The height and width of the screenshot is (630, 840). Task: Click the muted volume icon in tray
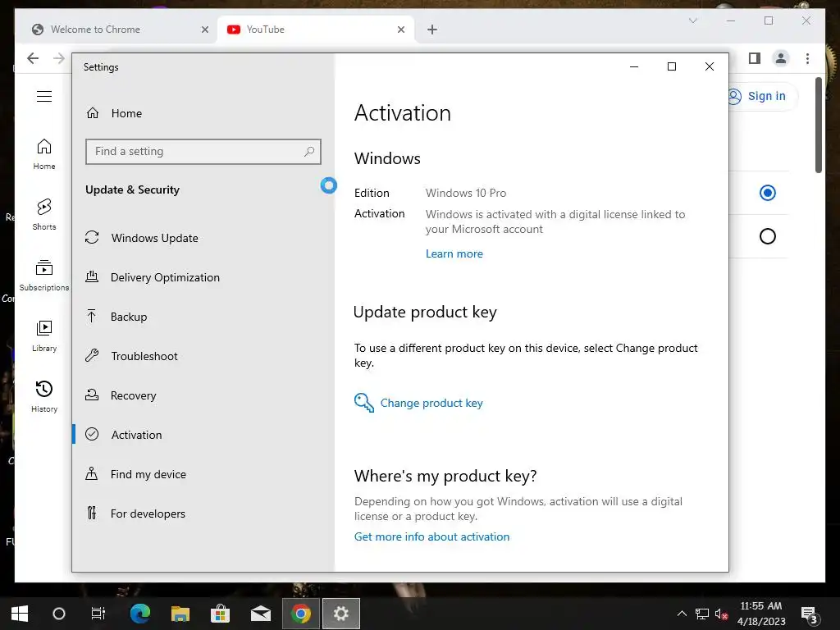pyautogui.click(x=721, y=614)
